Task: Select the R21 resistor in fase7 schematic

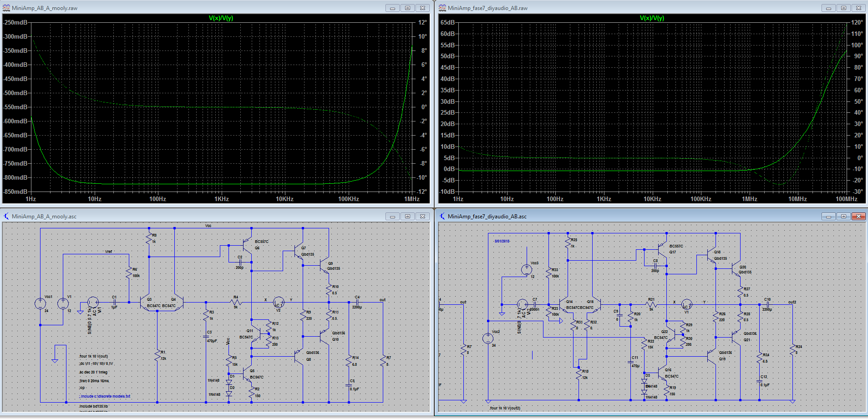Action: coord(651,304)
